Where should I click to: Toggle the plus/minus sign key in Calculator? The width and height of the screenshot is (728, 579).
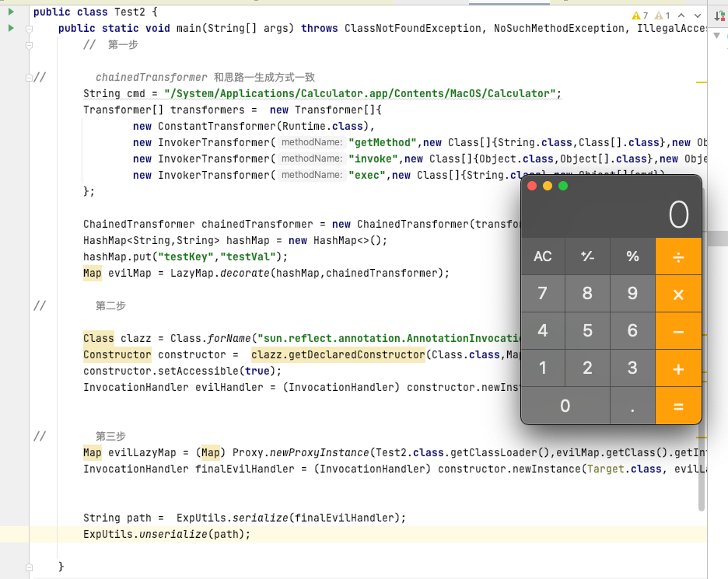pyautogui.click(x=587, y=256)
